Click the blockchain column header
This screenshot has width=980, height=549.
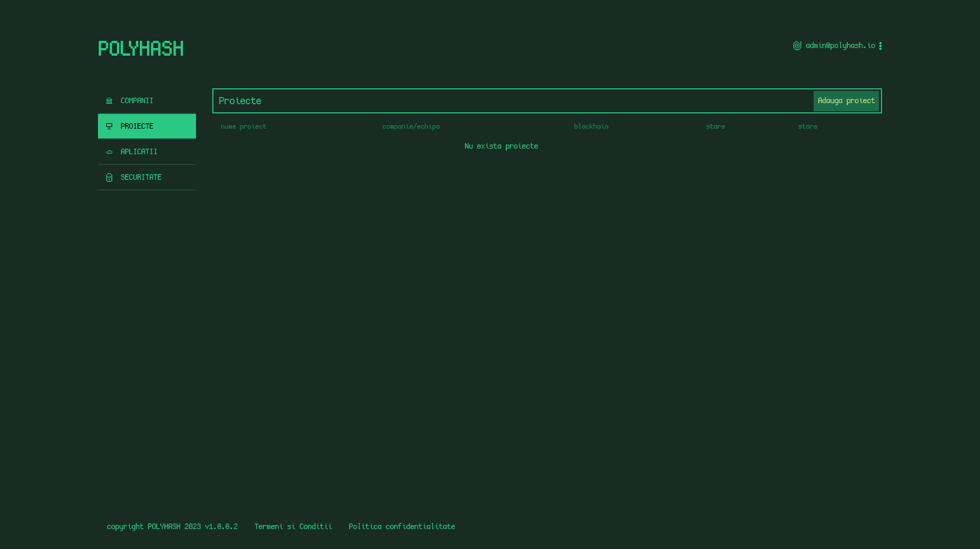pos(591,126)
